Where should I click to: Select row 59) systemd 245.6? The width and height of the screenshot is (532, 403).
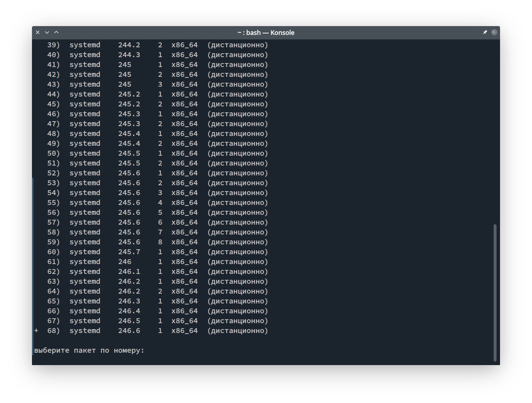tap(157, 242)
